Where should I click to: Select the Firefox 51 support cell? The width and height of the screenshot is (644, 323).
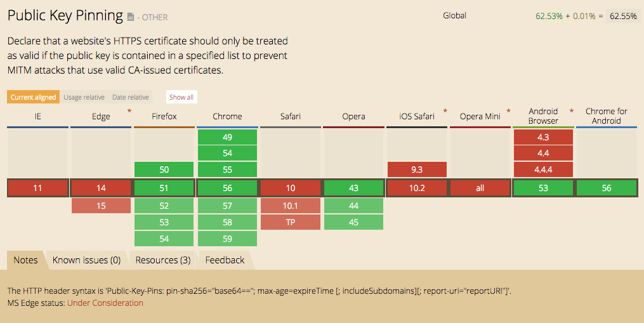164,188
